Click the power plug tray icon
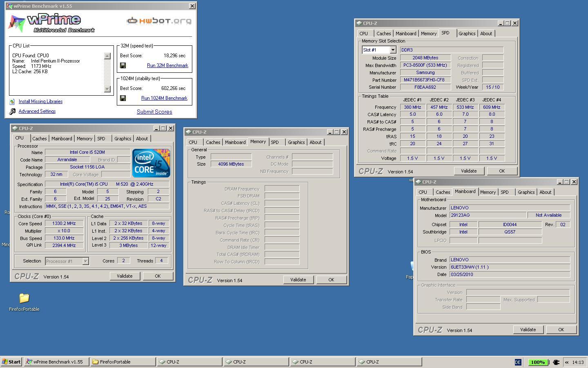This screenshot has height=368, width=588. (x=556, y=362)
